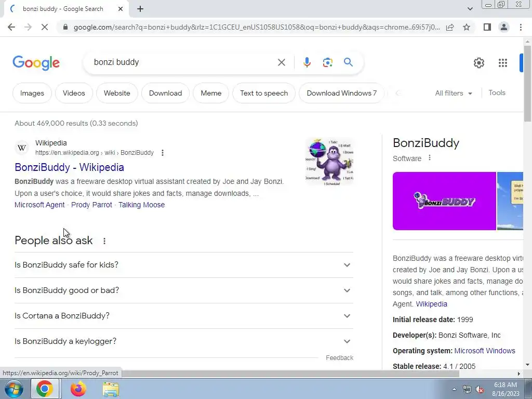Click the muted volume tray icon
The height and width of the screenshot is (399, 532).
coord(480,390)
